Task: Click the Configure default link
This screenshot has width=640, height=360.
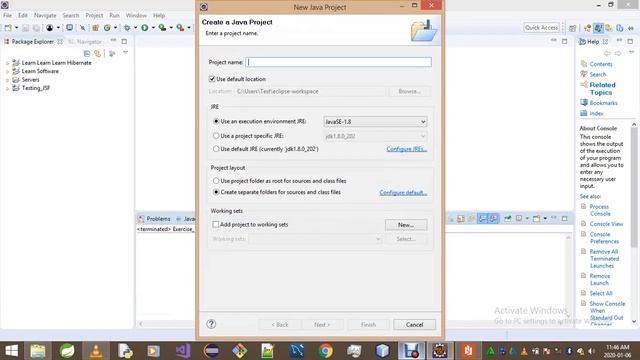Action: [x=403, y=192]
